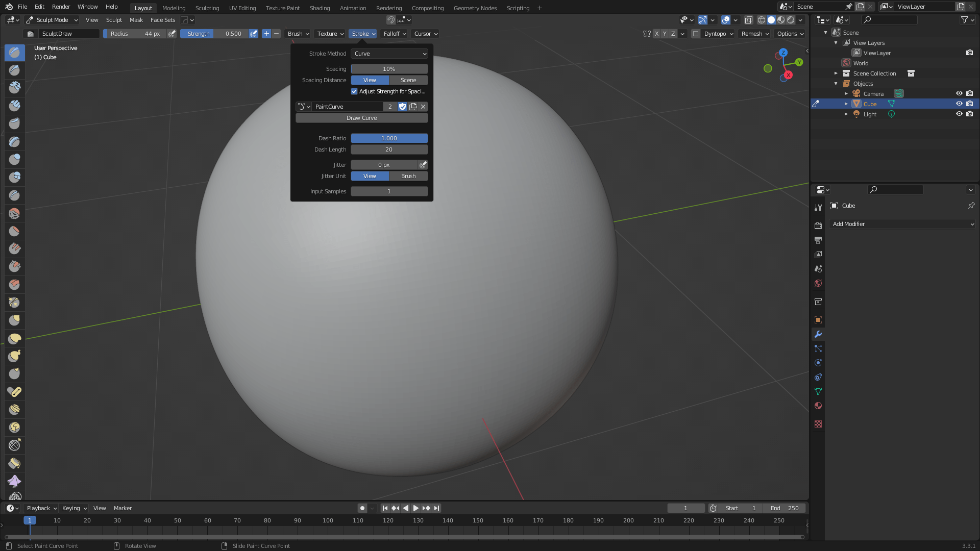Screen dimensions: 980x551
Task: Unlink the PaintCurve with X icon
Action: click(x=423, y=107)
